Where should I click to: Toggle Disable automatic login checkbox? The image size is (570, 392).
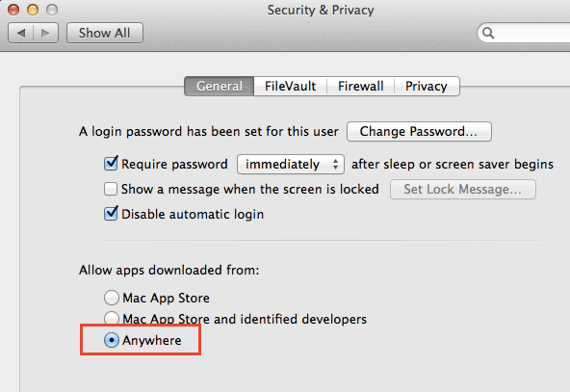pyautogui.click(x=111, y=214)
